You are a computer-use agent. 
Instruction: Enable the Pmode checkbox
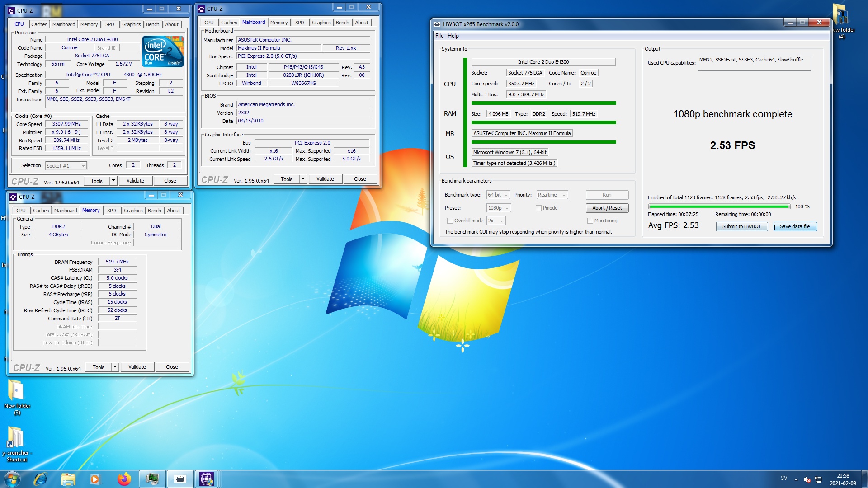coord(538,208)
